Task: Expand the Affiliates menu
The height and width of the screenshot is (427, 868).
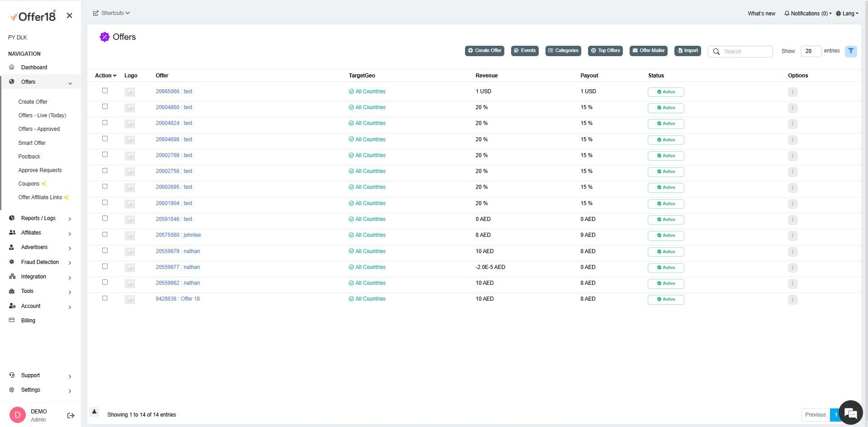Action: (70, 234)
